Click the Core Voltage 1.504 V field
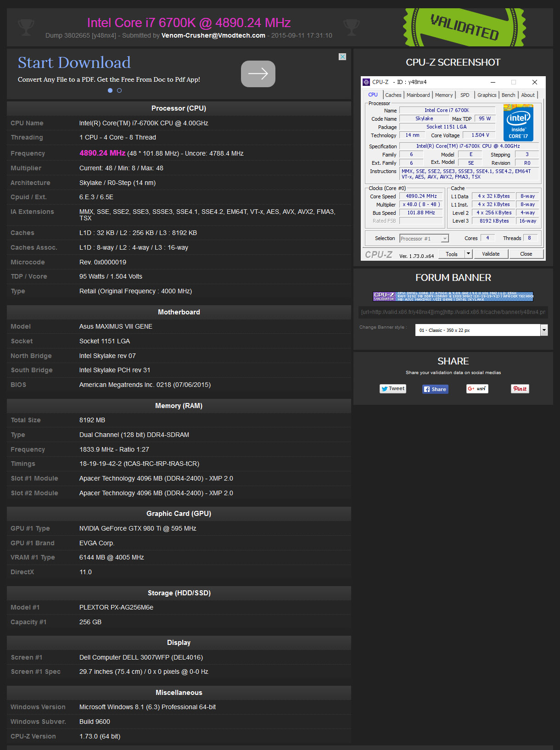 point(480,135)
